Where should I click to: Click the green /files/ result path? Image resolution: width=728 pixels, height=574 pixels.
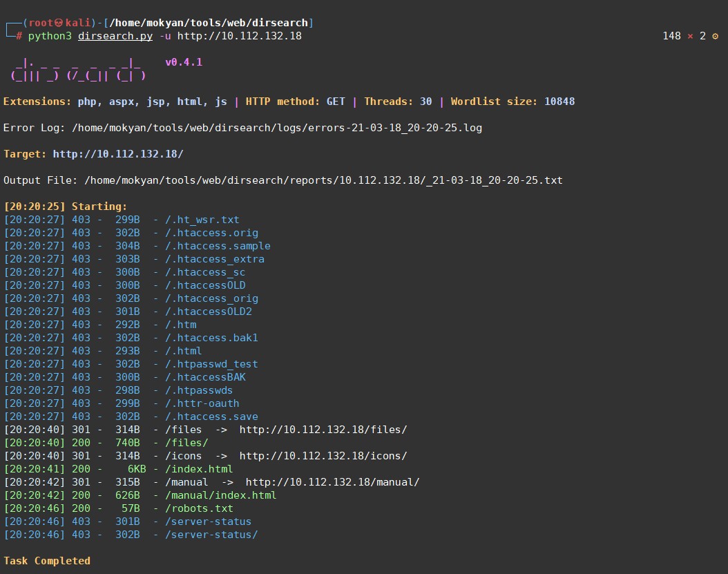pyautogui.click(x=186, y=443)
